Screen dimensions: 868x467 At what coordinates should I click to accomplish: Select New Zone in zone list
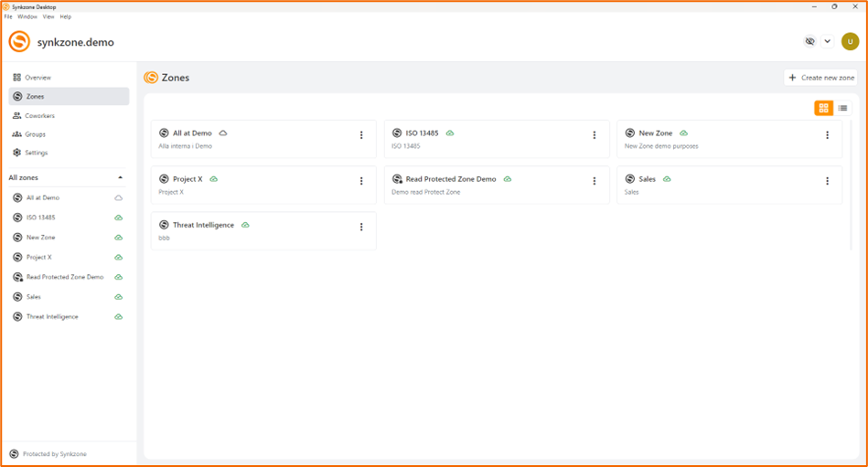pyautogui.click(x=41, y=238)
